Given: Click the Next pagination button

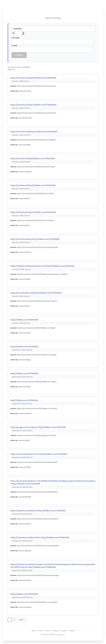Looking at the screenshot, I should pos(22,620).
